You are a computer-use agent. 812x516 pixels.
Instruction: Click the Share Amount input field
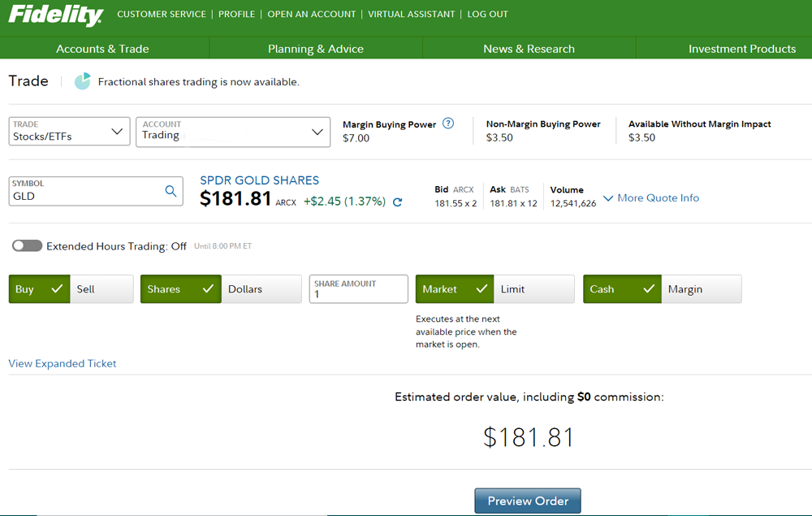tap(358, 294)
